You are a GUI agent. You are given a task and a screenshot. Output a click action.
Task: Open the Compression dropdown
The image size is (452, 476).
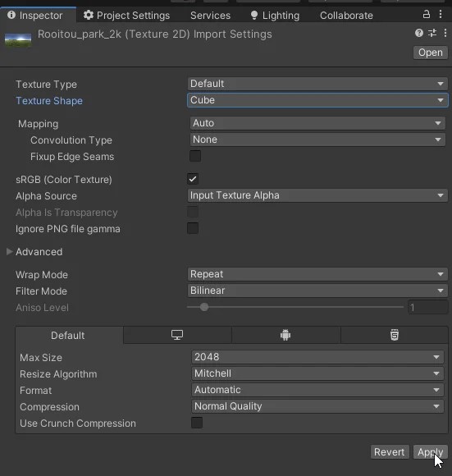coord(317,406)
